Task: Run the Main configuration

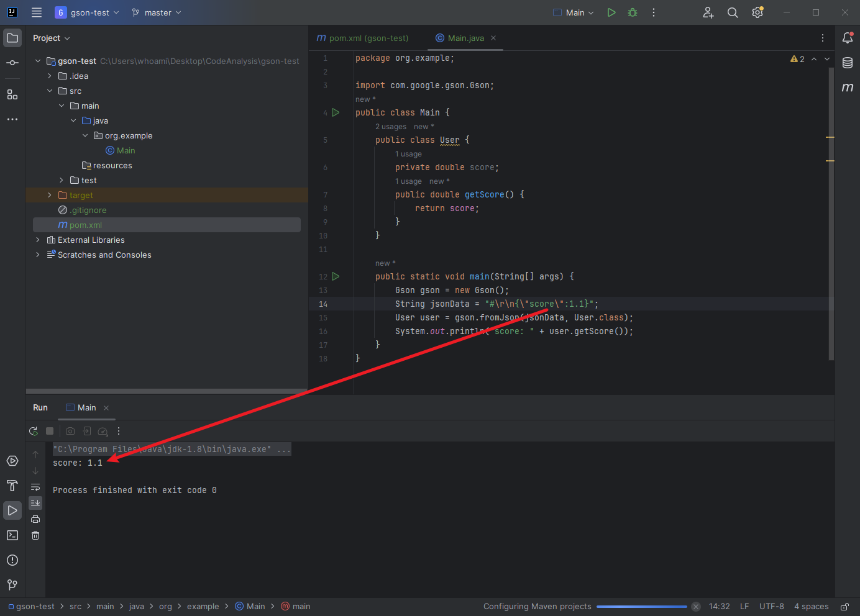Action: (x=611, y=12)
